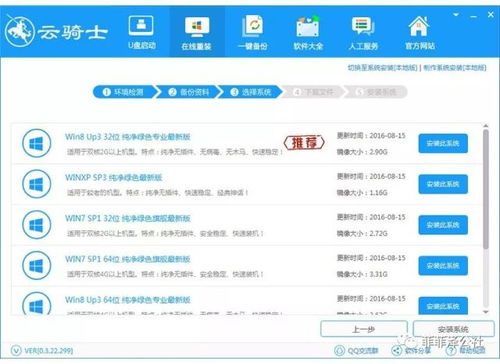Screen dimensions: 500x364
Task: Click the WIN7 SP1 64位 description text
Action: tap(165, 274)
